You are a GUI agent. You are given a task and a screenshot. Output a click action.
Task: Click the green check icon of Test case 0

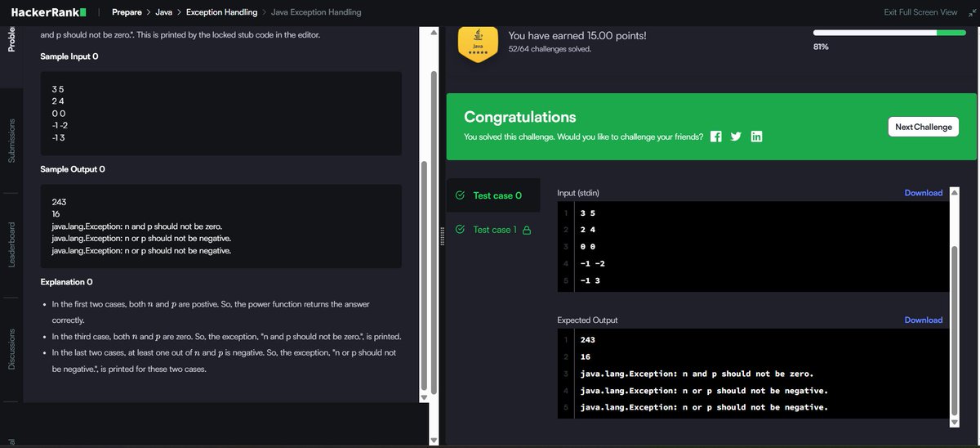460,195
